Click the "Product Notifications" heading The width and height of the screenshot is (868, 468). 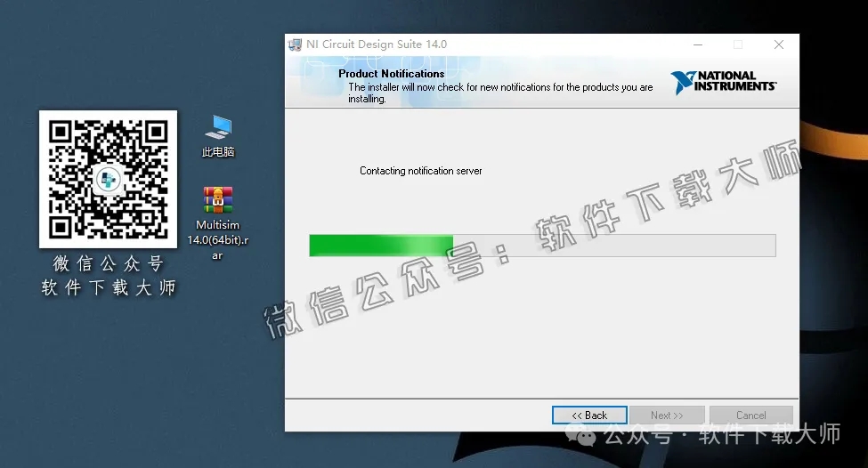(391, 74)
